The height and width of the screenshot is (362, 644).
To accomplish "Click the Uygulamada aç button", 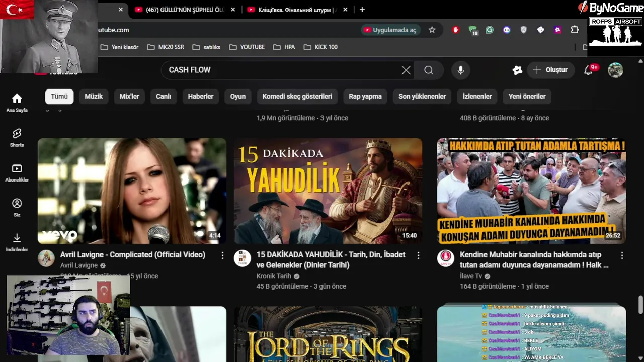I will coord(390,30).
